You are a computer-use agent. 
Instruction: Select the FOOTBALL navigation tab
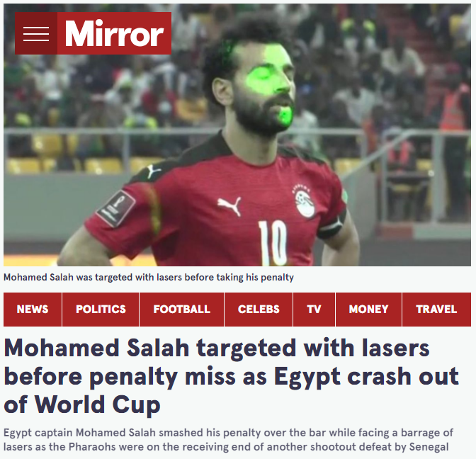pyautogui.click(x=181, y=310)
